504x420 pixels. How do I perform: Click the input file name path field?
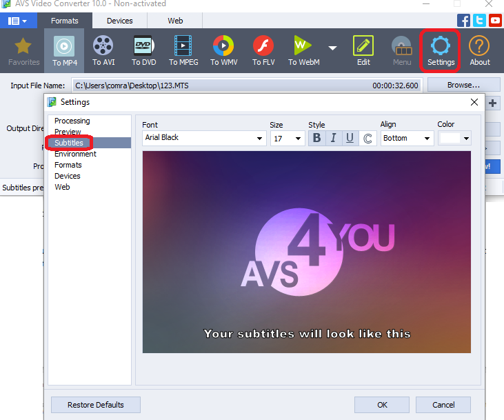pos(246,86)
